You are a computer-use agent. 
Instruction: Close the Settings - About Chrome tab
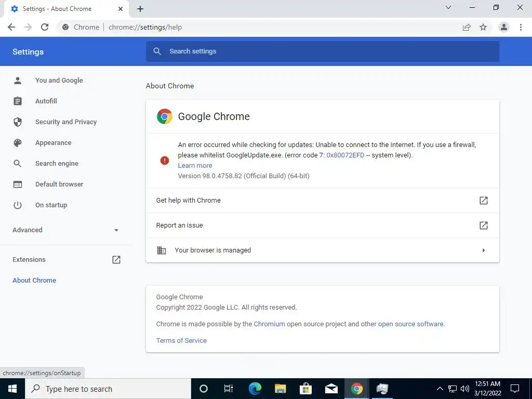tap(121, 9)
